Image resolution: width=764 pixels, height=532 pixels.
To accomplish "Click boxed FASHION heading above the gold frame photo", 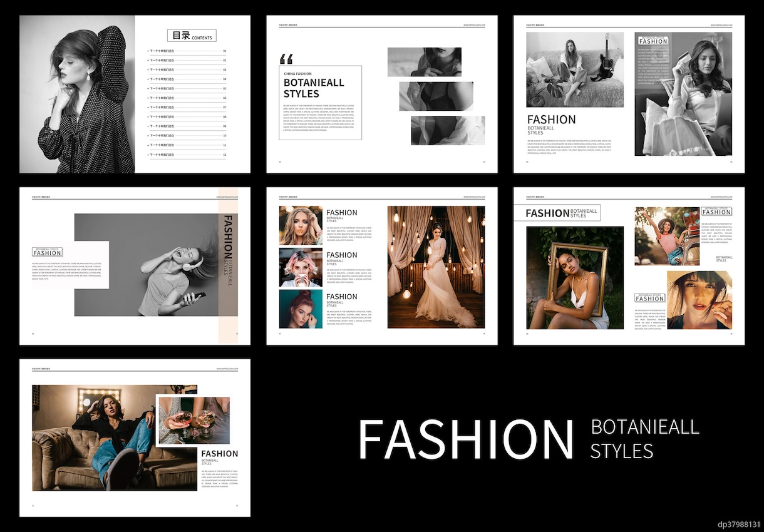I will point(557,213).
